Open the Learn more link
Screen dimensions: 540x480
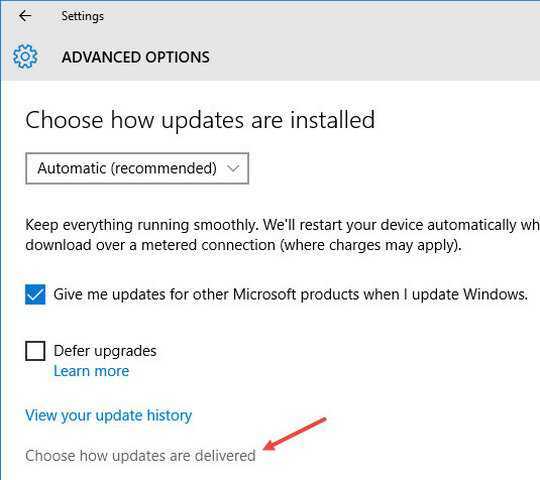coord(91,371)
